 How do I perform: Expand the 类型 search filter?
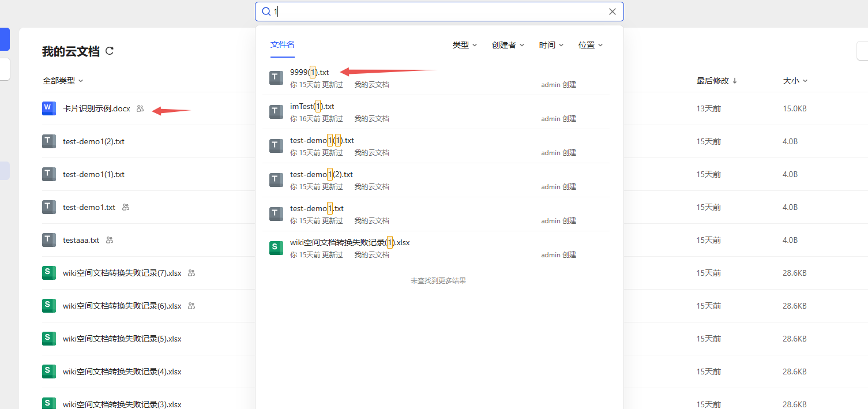click(465, 45)
